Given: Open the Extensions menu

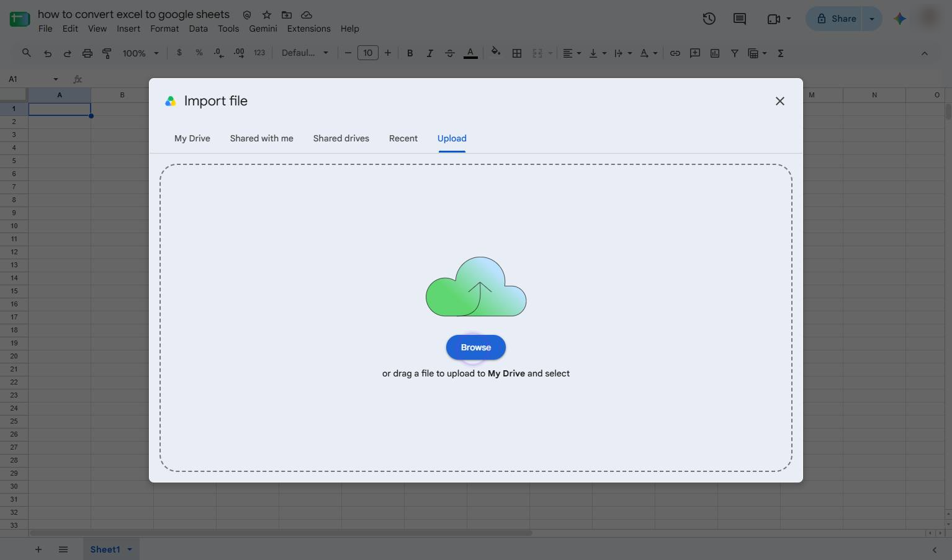Looking at the screenshot, I should click(308, 29).
